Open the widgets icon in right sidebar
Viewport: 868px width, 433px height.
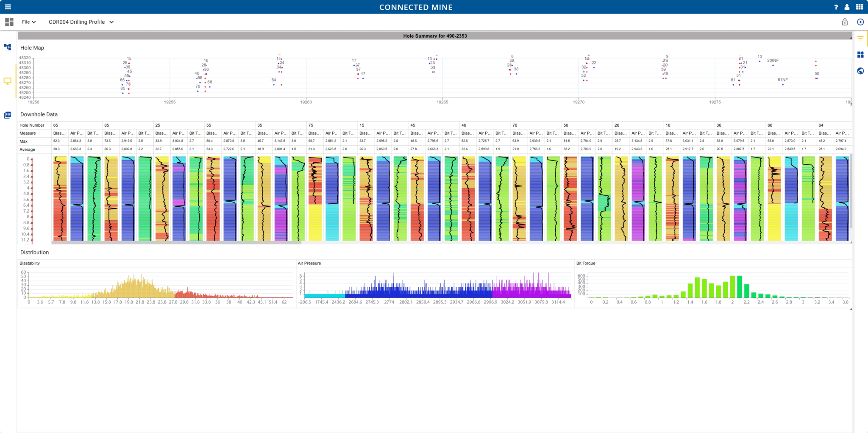[860, 55]
